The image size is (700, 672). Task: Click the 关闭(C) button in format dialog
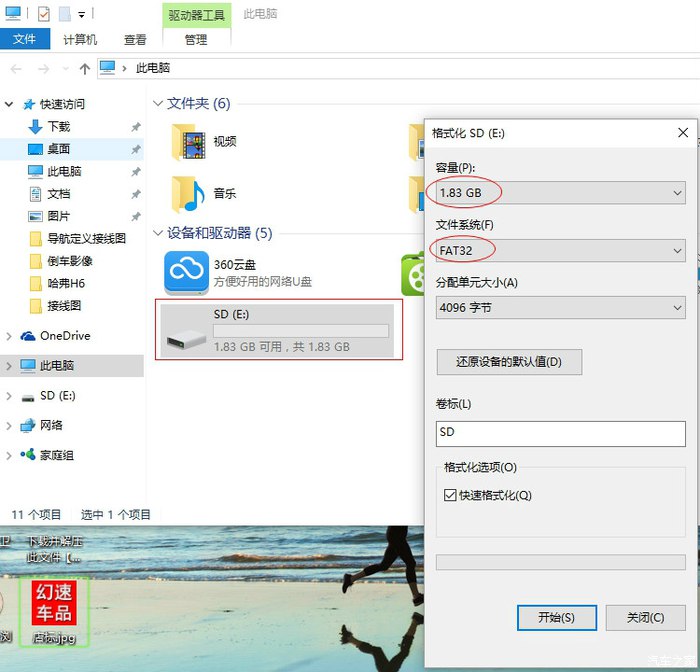pos(645,618)
